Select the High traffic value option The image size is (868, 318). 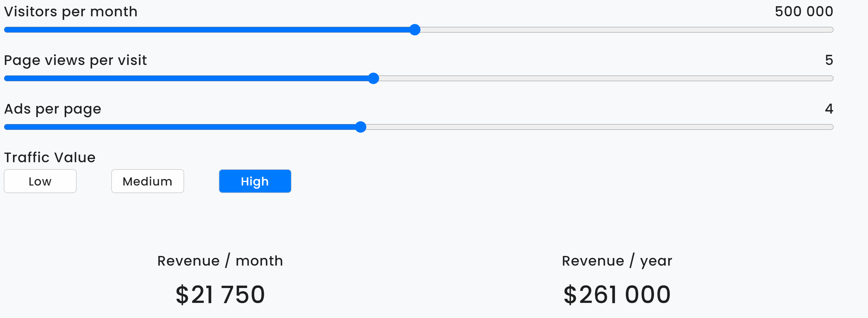pyautogui.click(x=255, y=181)
